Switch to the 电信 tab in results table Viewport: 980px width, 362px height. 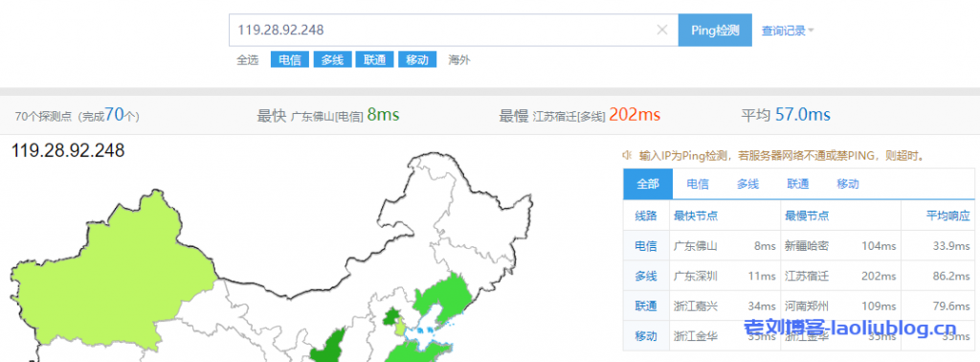coord(698,184)
